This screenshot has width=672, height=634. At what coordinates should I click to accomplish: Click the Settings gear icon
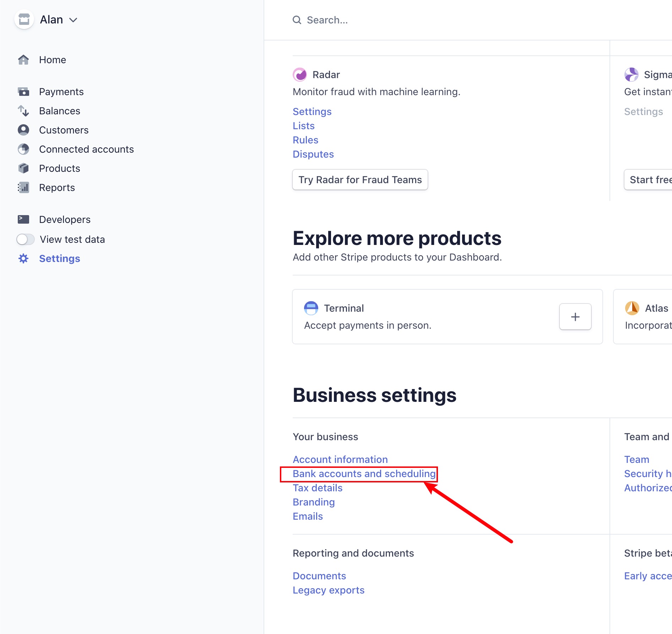23,258
